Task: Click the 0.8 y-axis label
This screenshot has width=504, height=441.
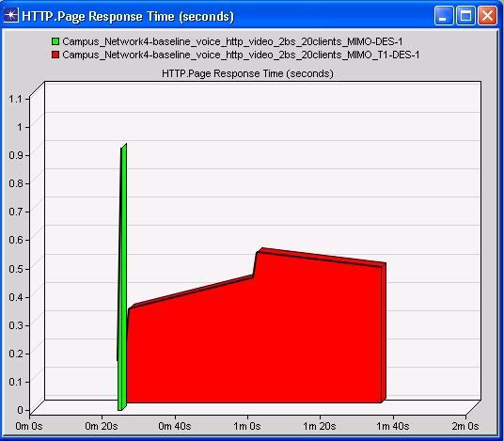Action: [x=15, y=183]
